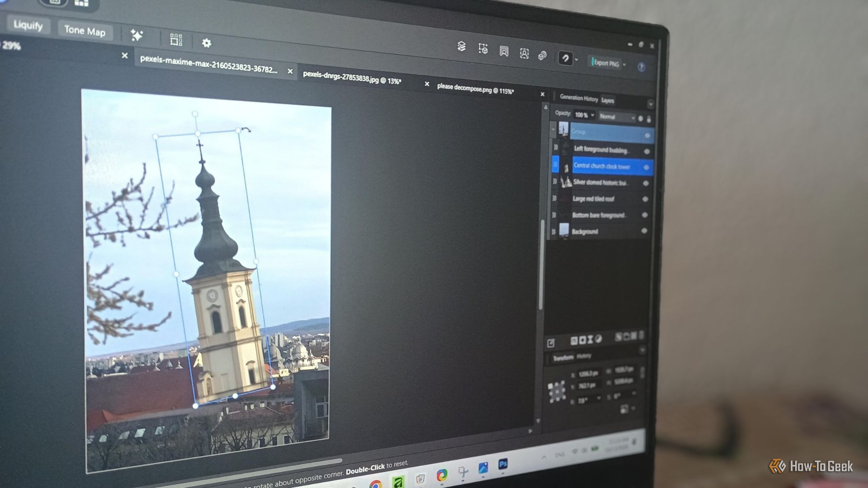Hide the Silver domed historic layer
The width and height of the screenshot is (868, 488).
(646, 183)
